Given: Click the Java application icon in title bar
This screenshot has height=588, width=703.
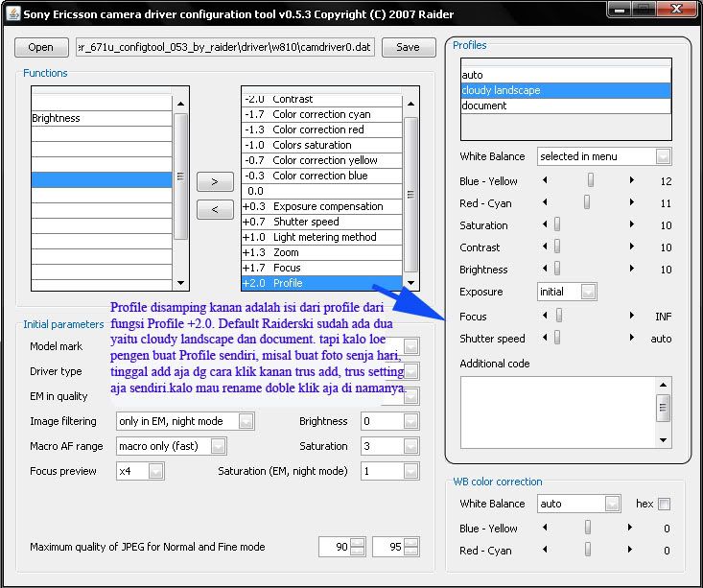Looking at the screenshot, I should tap(13, 13).
